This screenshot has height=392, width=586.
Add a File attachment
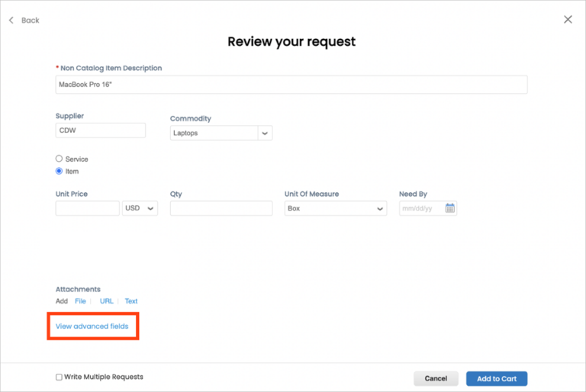(x=80, y=301)
